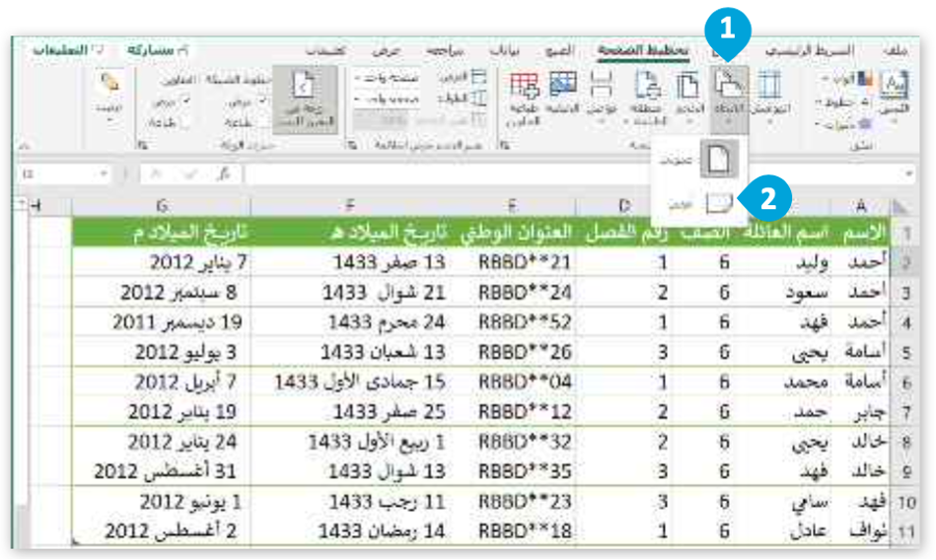Click the Select All corner triangle
Image resolution: width=936 pixels, height=560 pixels.
(900, 207)
